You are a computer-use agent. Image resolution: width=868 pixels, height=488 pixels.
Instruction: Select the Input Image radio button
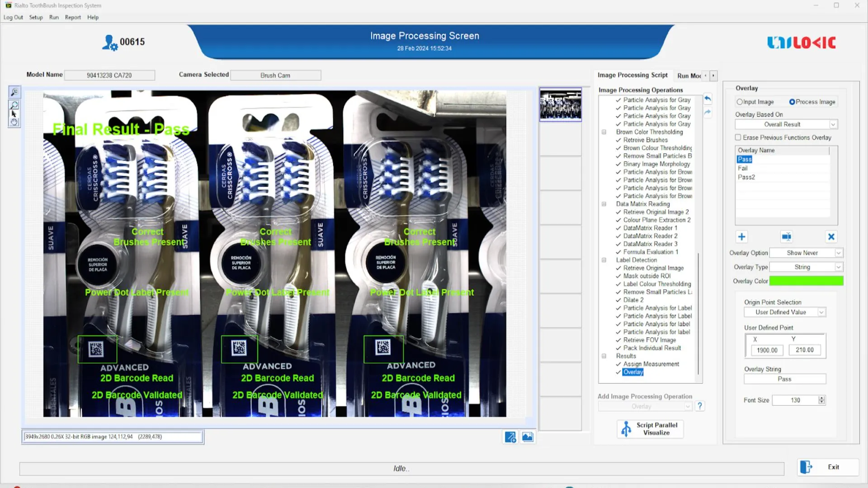(740, 102)
